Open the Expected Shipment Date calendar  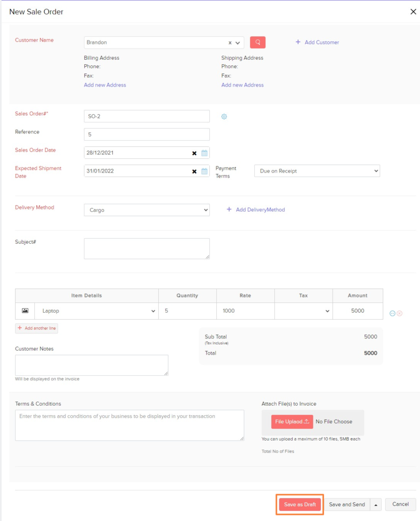pyautogui.click(x=204, y=170)
